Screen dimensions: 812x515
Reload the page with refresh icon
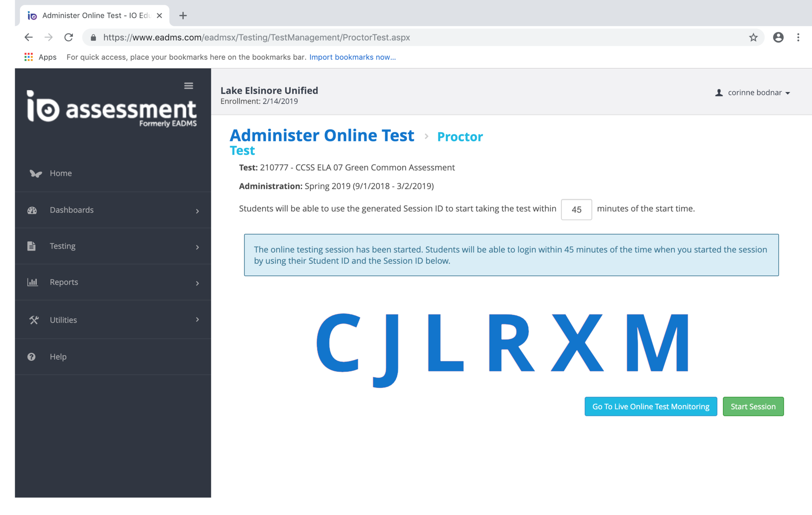tap(69, 37)
